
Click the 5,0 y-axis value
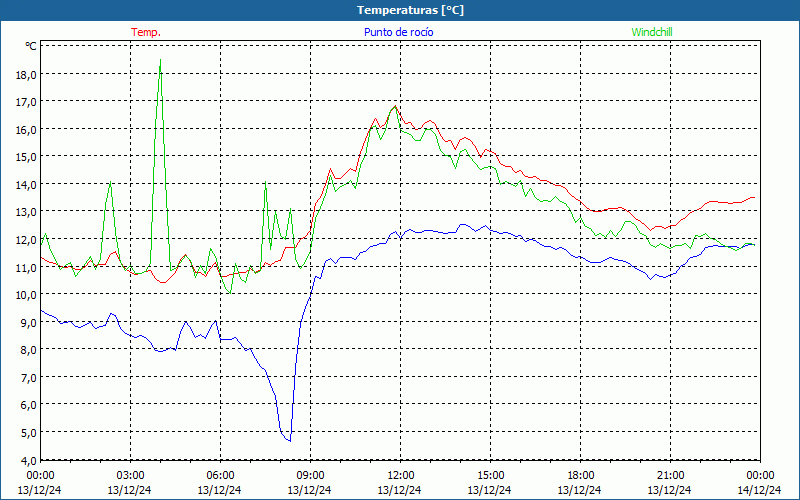[28, 433]
